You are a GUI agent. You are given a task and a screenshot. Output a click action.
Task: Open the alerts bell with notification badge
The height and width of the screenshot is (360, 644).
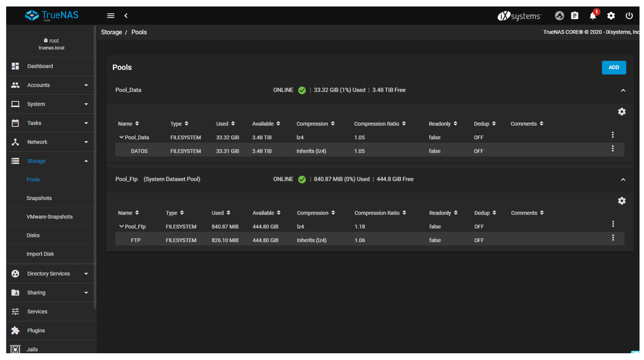pyautogui.click(x=593, y=15)
